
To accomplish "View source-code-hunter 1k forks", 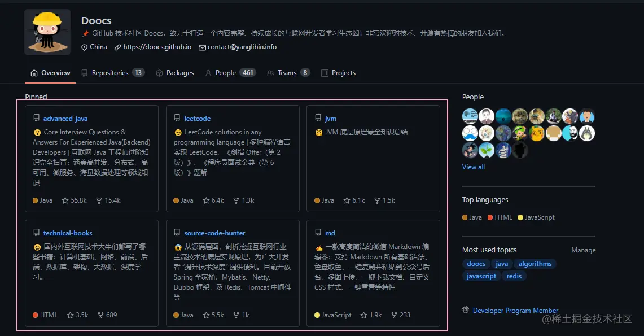I will (241, 315).
